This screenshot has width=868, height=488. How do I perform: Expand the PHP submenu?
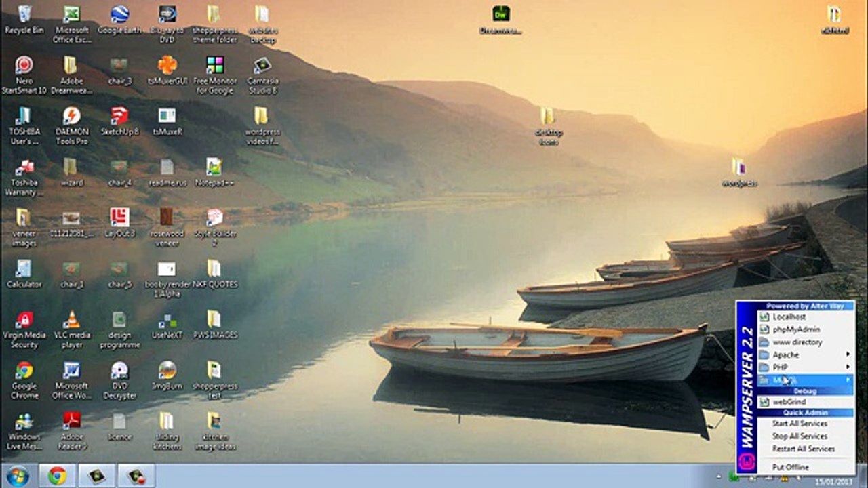tap(805, 367)
